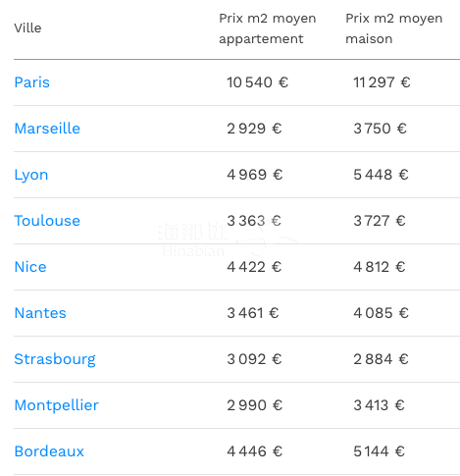Click the Prix m2 moyen appartement header
460x476 pixels.
(268, 28)
